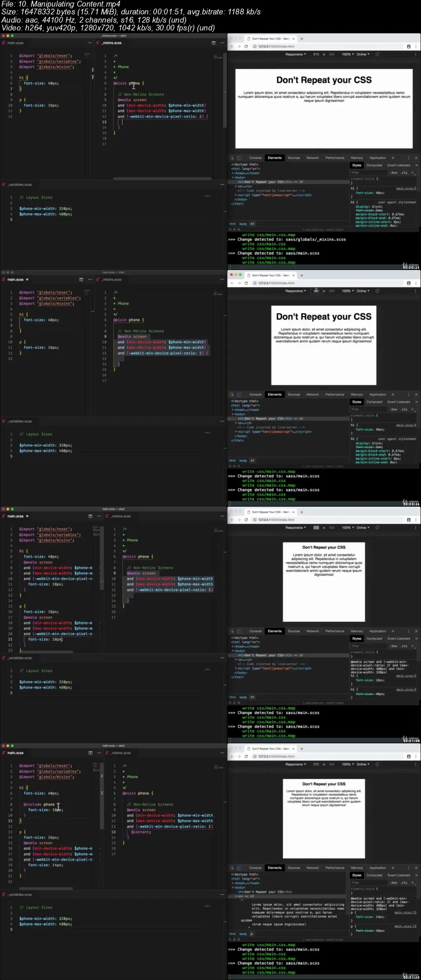The height and width of the screenshot is (980, 421).
Task: Collapse the expanded p node in 00:01:30 frame
Action: (236, 896)
